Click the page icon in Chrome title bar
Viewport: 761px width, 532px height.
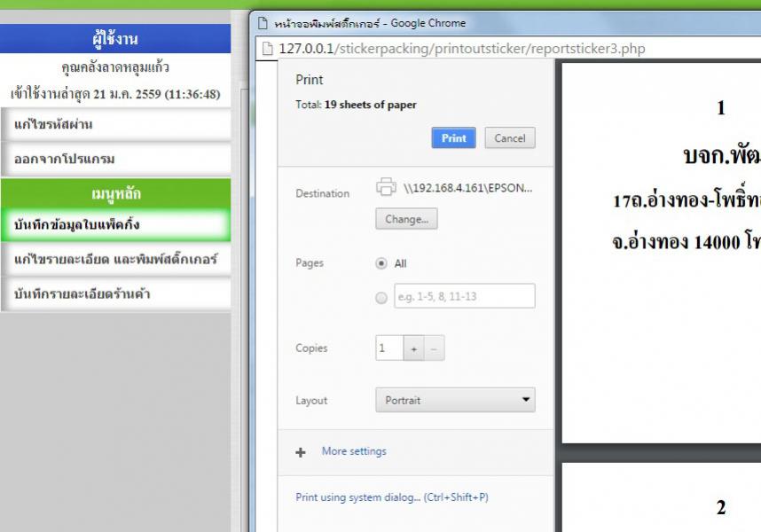click(x=263, y=23)
